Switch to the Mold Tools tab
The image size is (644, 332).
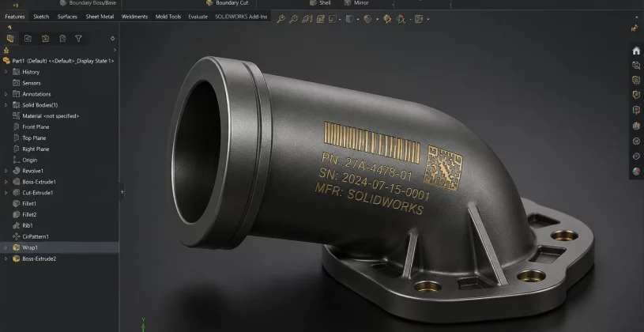coord(168,17)
